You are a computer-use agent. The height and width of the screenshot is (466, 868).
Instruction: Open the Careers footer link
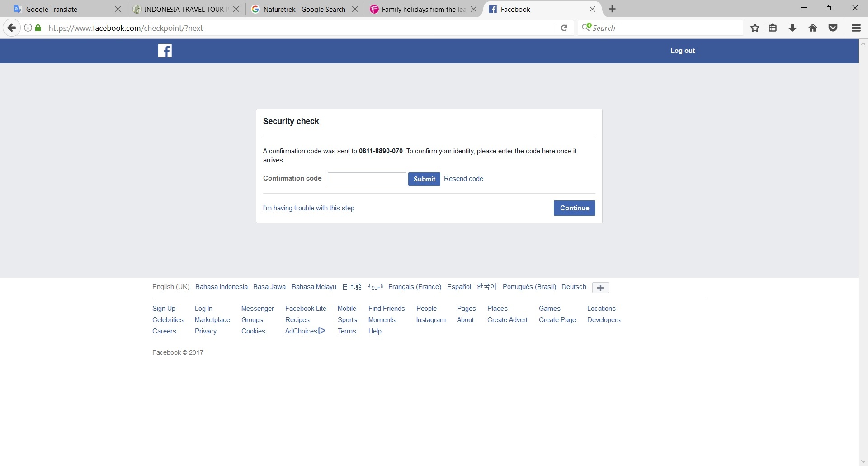coord(164,331)
